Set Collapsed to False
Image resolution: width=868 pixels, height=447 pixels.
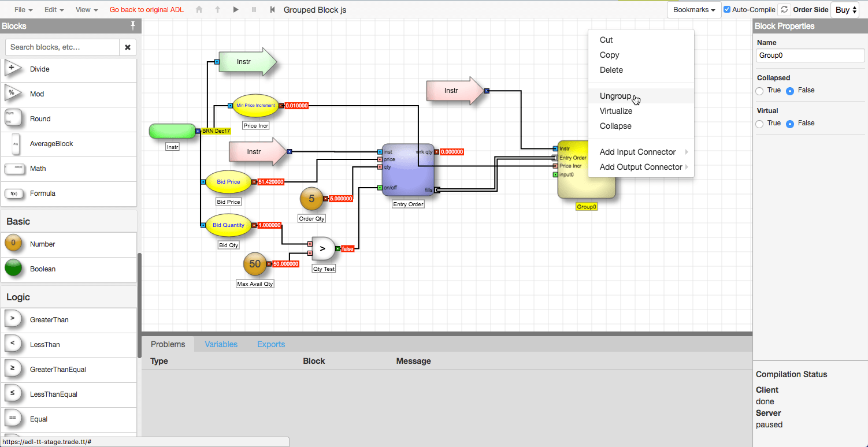(790, 91)
